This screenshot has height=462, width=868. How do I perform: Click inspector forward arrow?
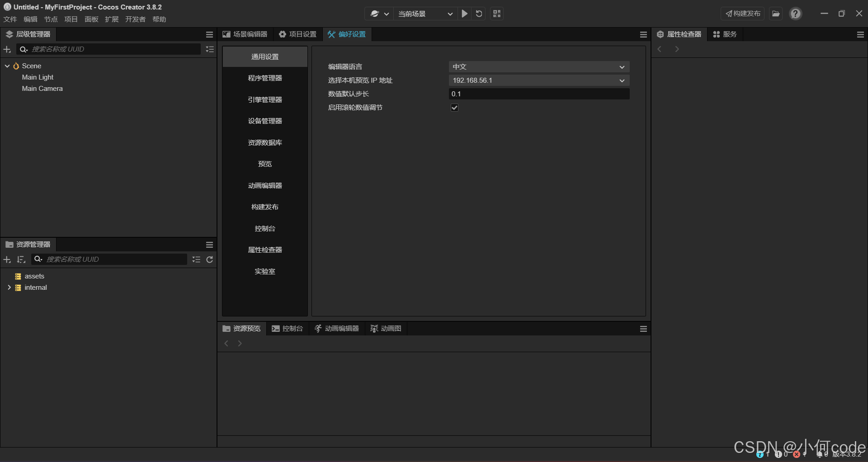pyautogui.click(x=677, y=49)
